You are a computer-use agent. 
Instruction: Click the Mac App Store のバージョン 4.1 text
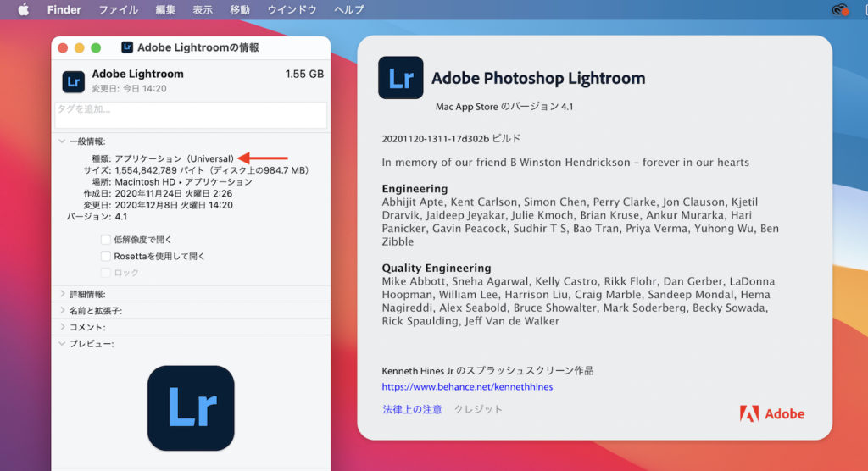504,107
